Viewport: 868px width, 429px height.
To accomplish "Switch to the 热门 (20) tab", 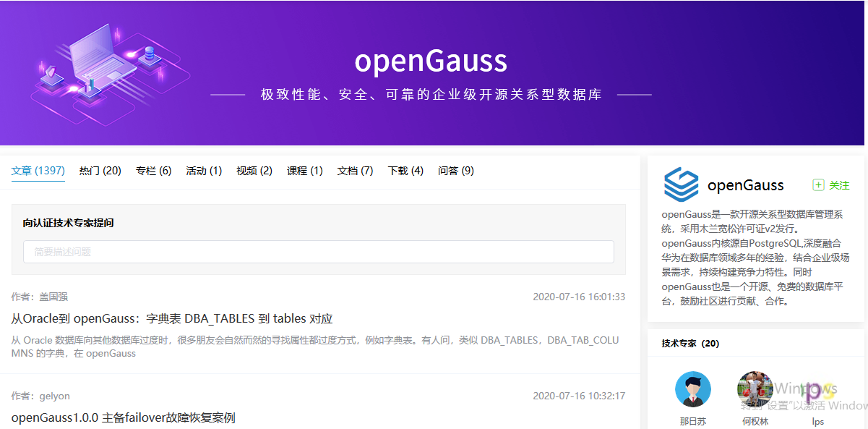I will (100, 171).
